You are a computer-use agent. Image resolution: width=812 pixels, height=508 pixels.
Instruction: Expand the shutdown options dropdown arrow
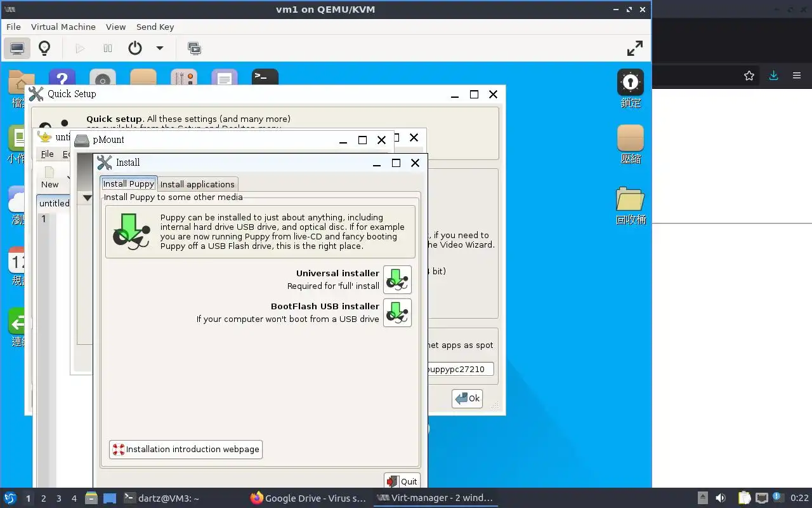click(x=160, y=48)
